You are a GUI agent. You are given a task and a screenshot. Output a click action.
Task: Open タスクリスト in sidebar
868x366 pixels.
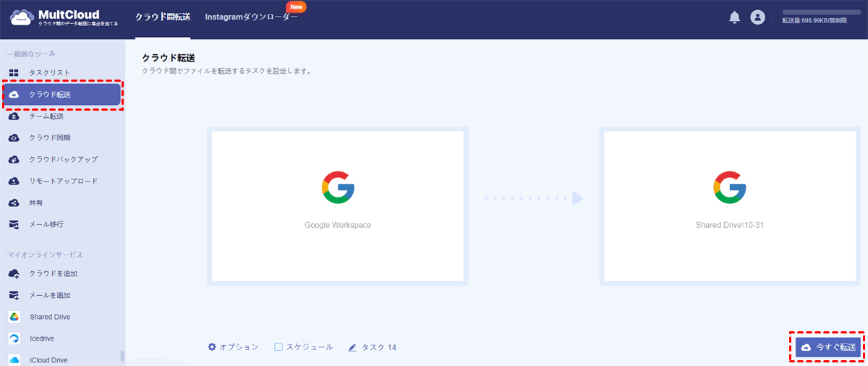coord(50,73)
